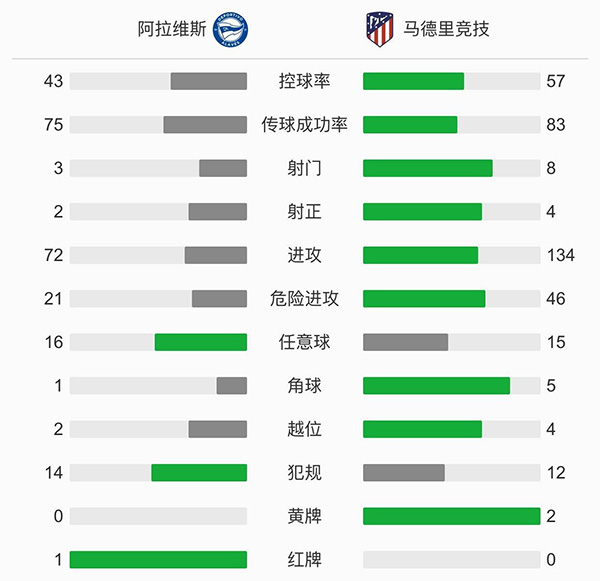
Task: Click the 危险进攻 stat label
Action: (304, 299)
